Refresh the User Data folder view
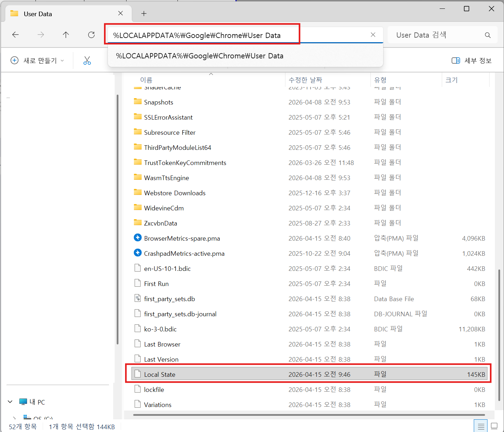The width and height of the screenshot is (504, 432). tap(91, 35)
